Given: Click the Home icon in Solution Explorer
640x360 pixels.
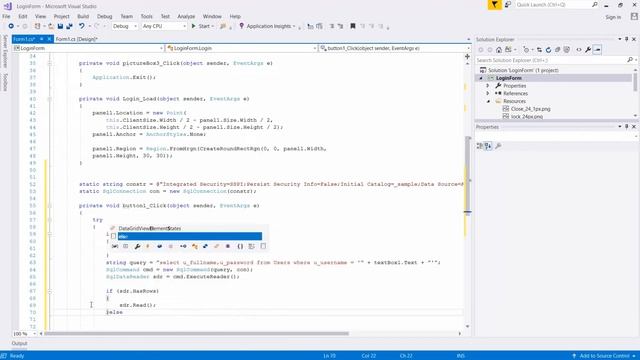Looking at the screenshot, I should [x=499, y=50].
